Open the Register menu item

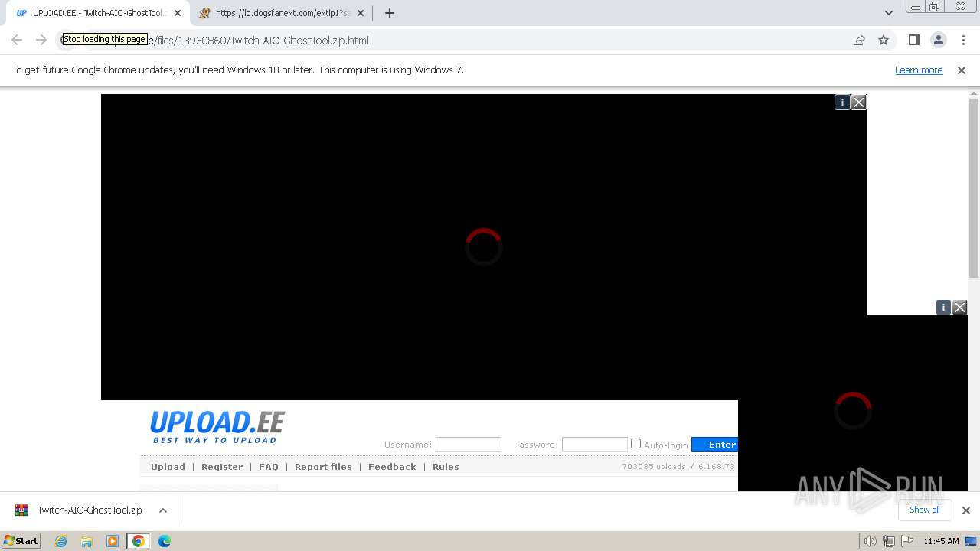pos(222,467)
